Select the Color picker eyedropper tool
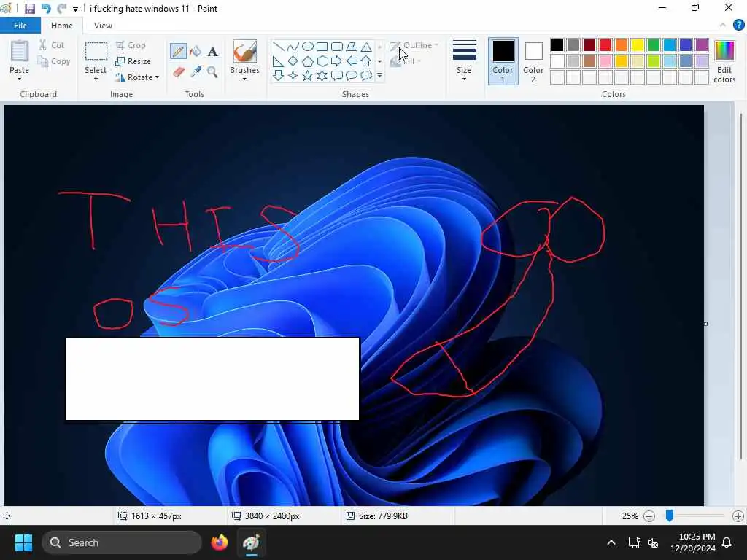The width and height of the screenshot is (747, 560). (x=196, y=72)
